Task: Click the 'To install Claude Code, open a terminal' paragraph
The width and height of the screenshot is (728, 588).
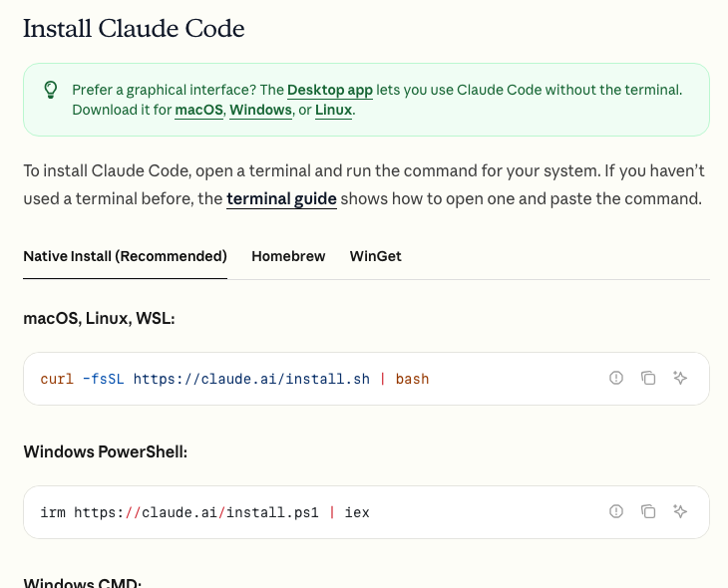Action: point(364,184)
